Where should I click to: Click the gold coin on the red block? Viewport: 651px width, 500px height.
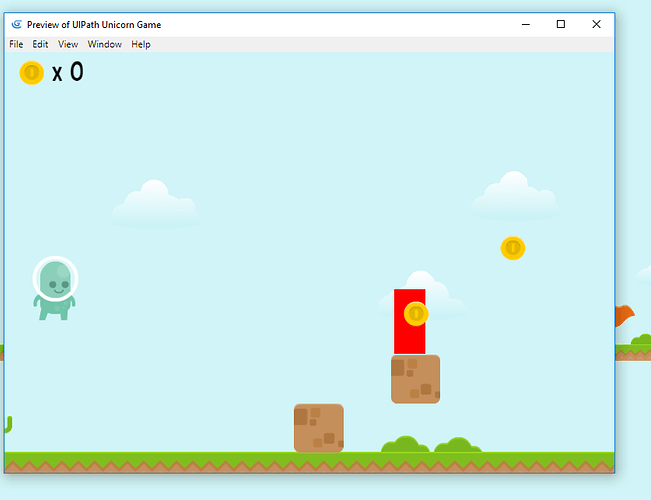click(x=416, y=314)
